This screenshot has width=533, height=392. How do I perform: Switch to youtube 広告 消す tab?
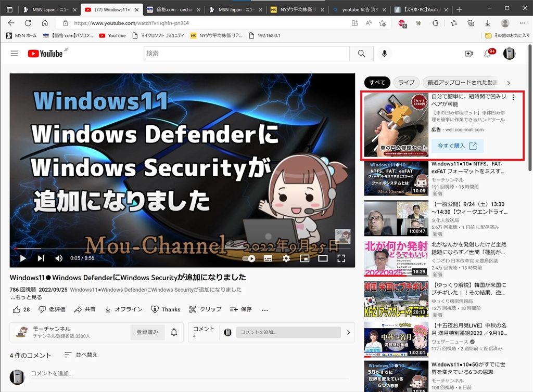coord(360,10)
